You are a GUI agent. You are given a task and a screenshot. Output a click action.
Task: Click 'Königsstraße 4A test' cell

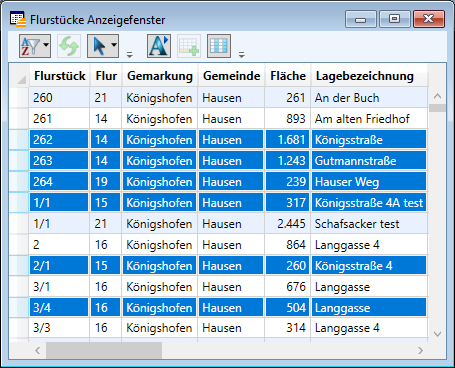pos(369,203)
